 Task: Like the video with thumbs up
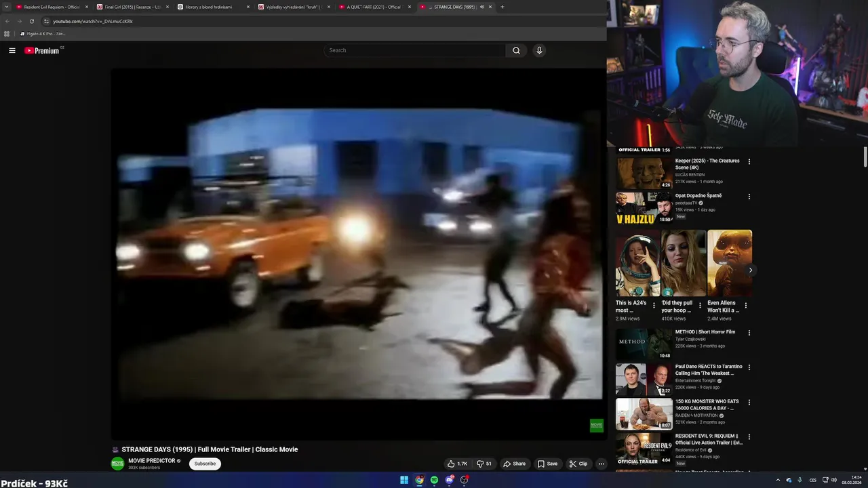pyautogui.click(x=457, y=464)
